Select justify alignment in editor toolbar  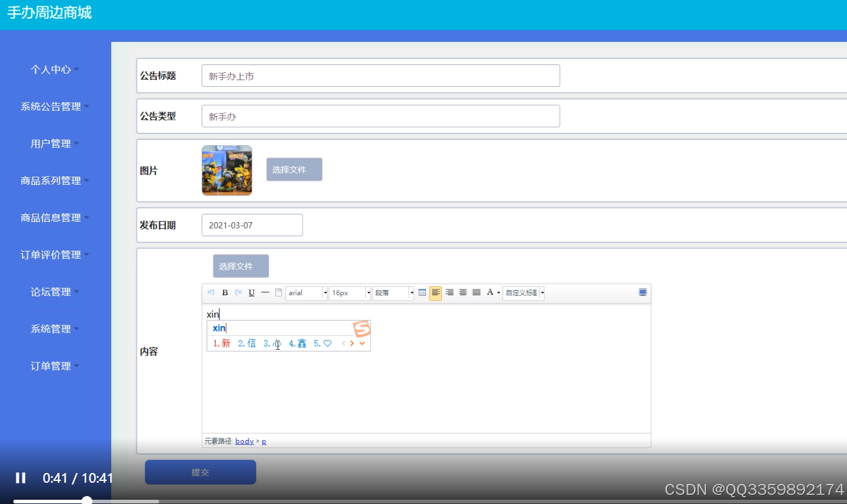tap(476, 293)
